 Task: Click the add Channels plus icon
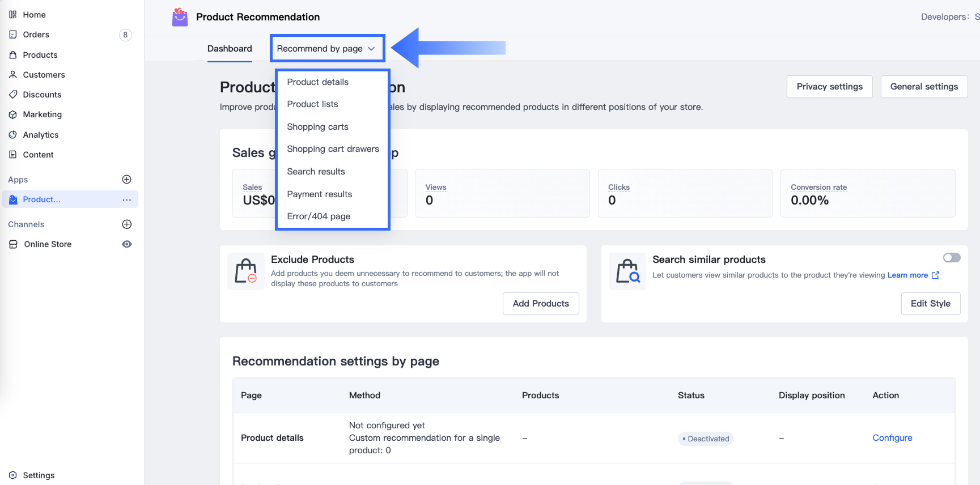127,224
